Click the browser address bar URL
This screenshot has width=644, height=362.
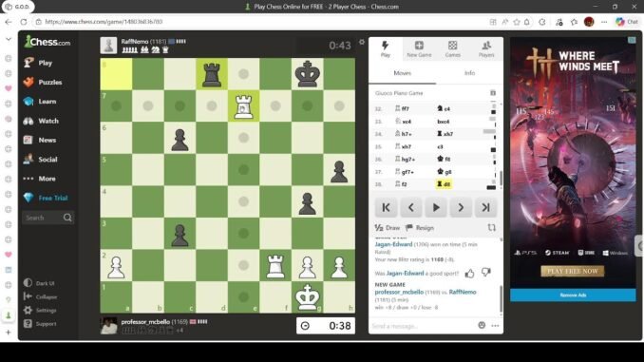pos(104,22)
